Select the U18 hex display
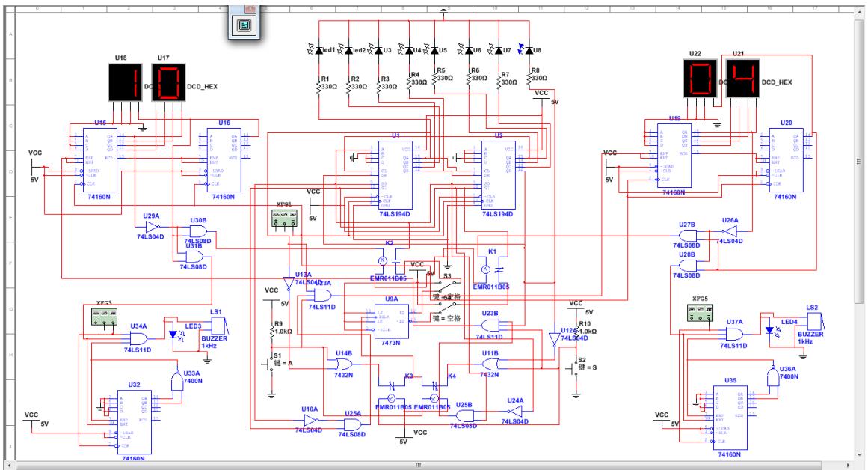Viewport: 868px width, 470px height. 125,82
